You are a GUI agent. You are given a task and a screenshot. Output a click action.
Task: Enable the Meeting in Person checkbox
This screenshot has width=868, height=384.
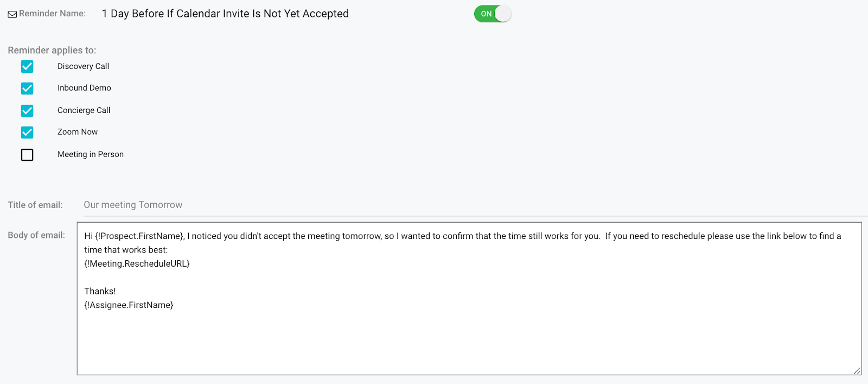[x=27, y=155]
